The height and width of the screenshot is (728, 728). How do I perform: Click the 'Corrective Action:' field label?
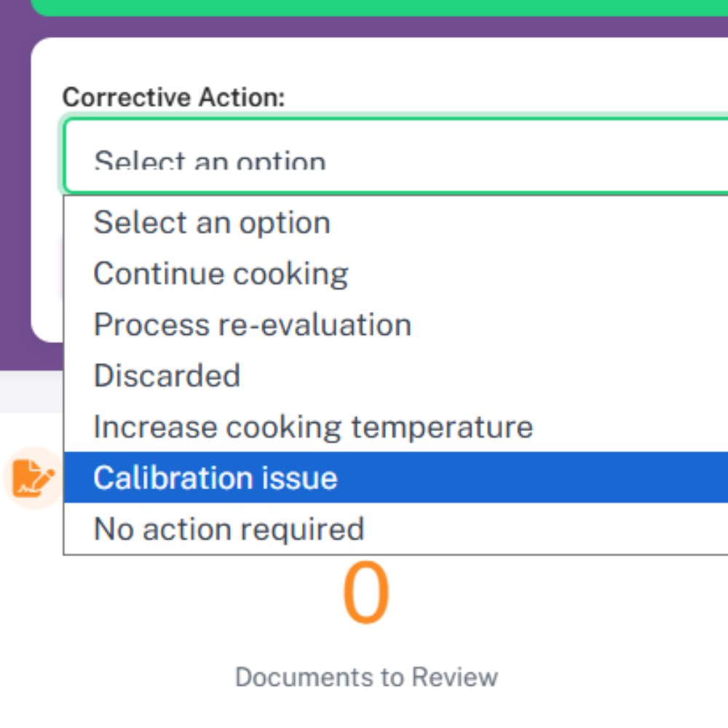pyautogui.click(x=173, y=98)
